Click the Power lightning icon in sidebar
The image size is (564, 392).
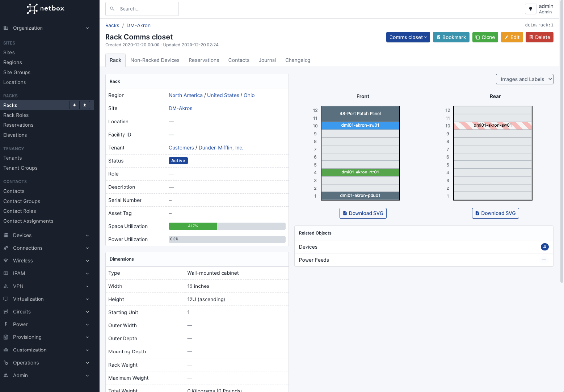6,324
